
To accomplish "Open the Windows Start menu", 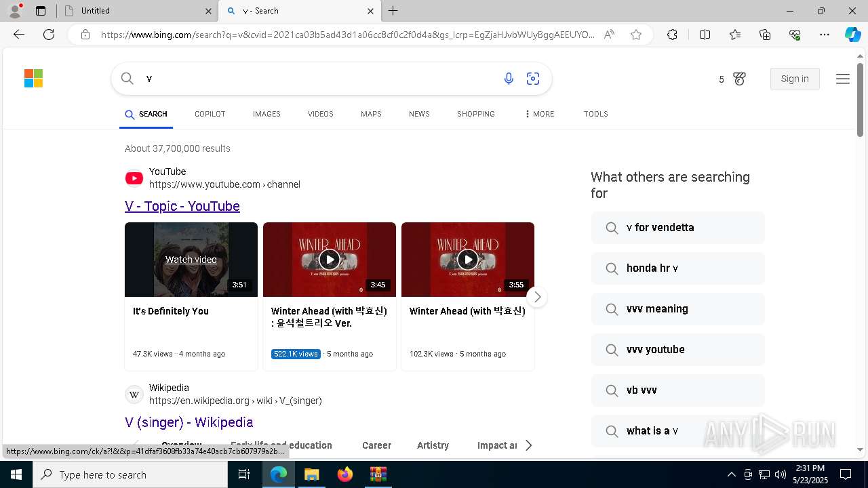I will (16, 474).
